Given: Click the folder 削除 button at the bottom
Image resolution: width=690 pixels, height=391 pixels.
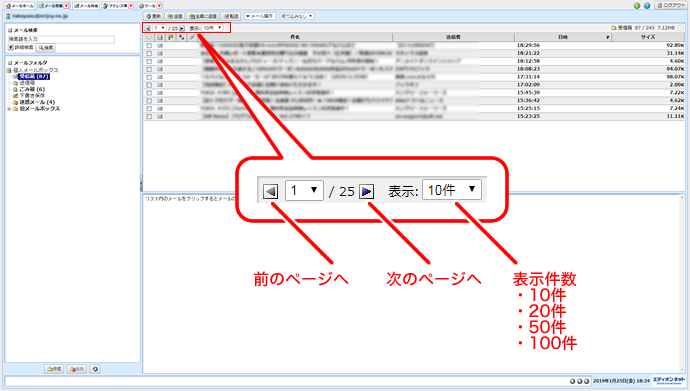Looking at the screenshot, I should coord(76,369).
